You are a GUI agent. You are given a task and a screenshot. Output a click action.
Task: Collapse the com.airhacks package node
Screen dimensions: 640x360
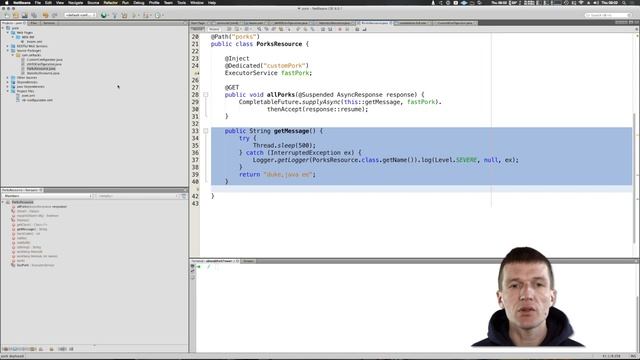click(13, 55)
